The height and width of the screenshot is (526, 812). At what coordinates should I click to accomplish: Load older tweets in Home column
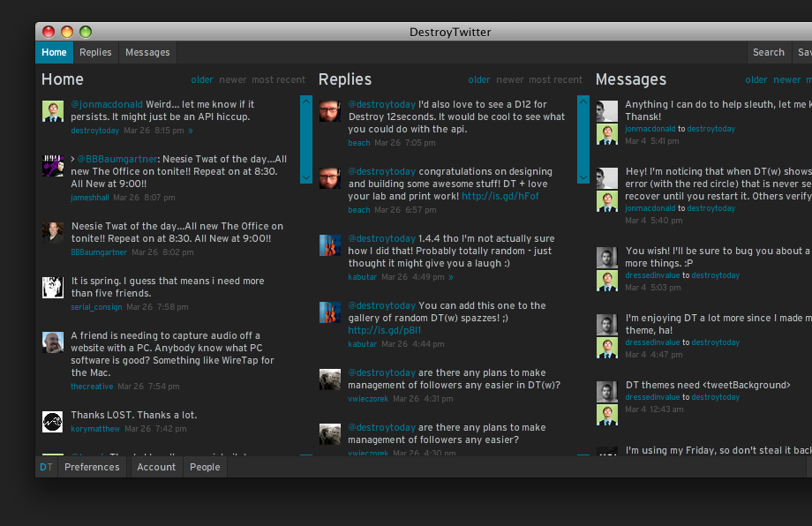[x=202, y=79]
